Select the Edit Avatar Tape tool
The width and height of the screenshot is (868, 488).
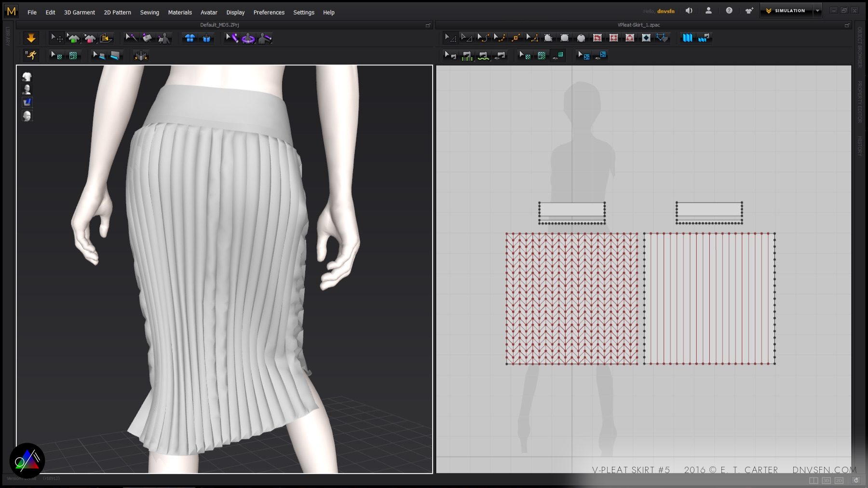pos(232,38)
